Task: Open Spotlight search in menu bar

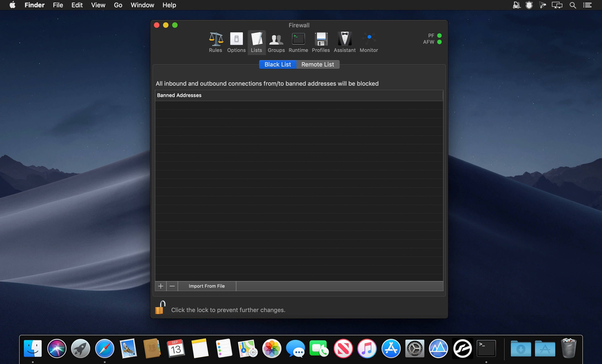Action: click(573, 5)
